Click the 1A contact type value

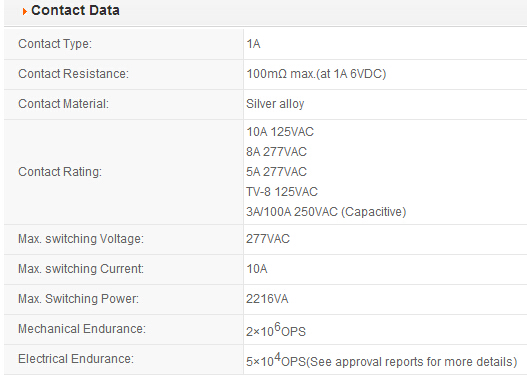(x=253, y=44)
